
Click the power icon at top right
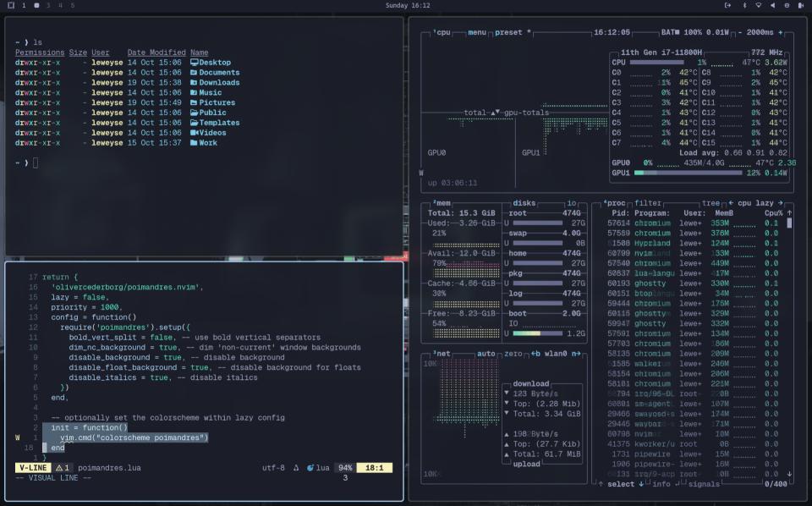click(x=727, y=5)
